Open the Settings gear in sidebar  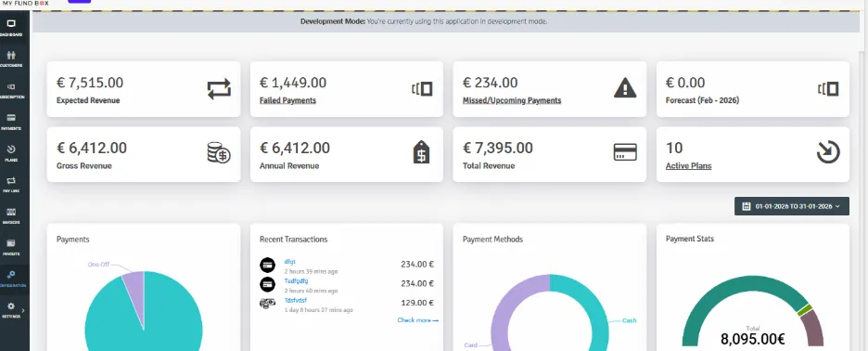[x=11, y=306]
